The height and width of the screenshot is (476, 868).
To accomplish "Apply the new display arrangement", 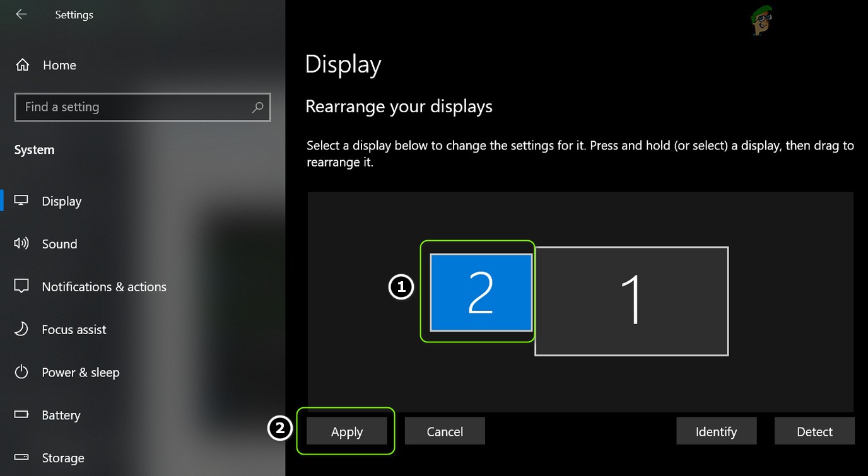I will point(346,431).
